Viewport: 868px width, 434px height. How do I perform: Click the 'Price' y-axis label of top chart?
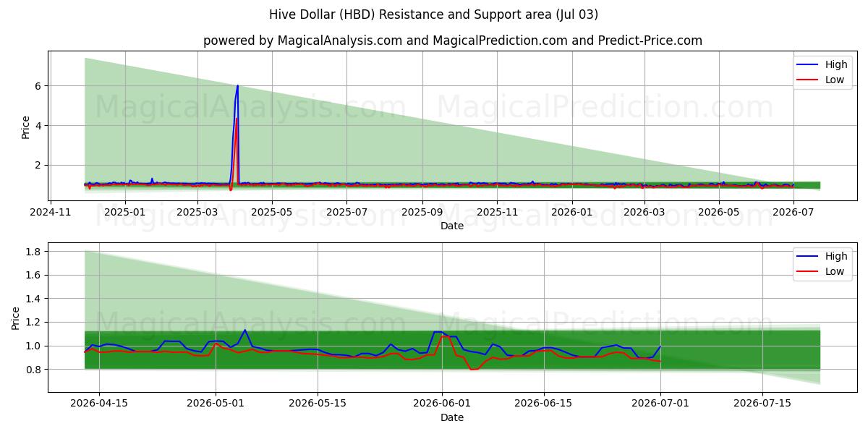click(26, 127)
